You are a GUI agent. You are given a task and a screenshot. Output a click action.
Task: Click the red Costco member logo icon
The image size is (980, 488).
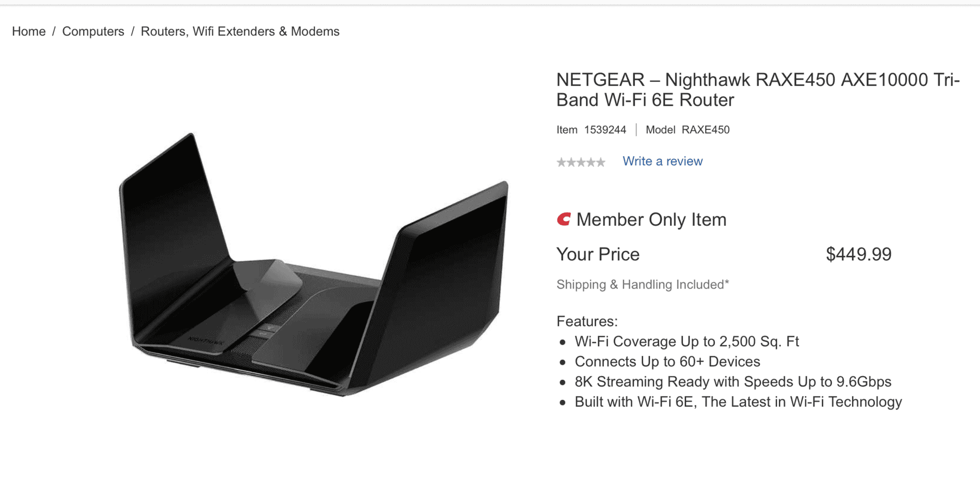point(564,220)
